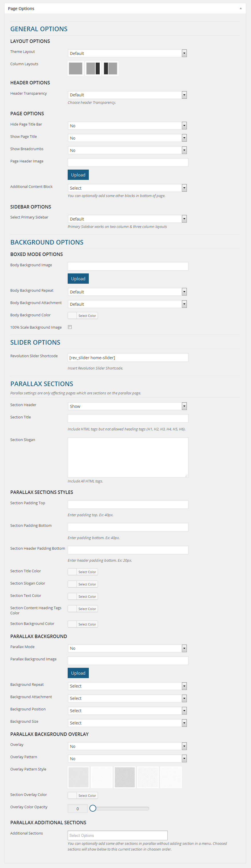
Task: Open Section Title Color picker
Action: tap(83, 571)
